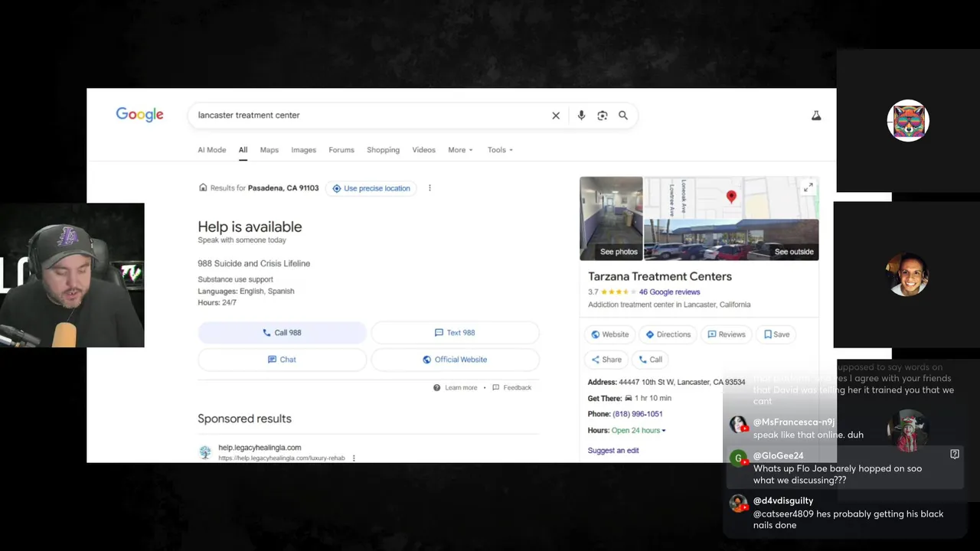Get Directions to Tarzana Treatment Centers
The height and width of the screenshot is (551, 980).
coord(668,334)
